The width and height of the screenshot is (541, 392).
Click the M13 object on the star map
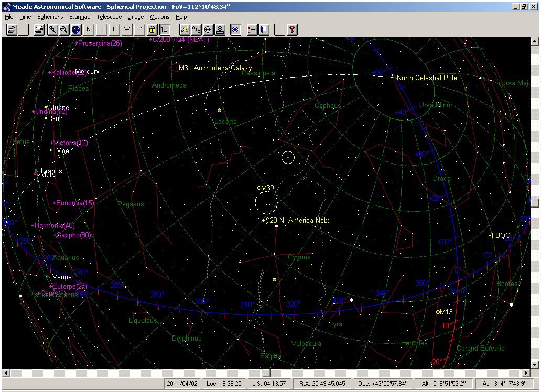pyautogui.click(x=438, y=312)
